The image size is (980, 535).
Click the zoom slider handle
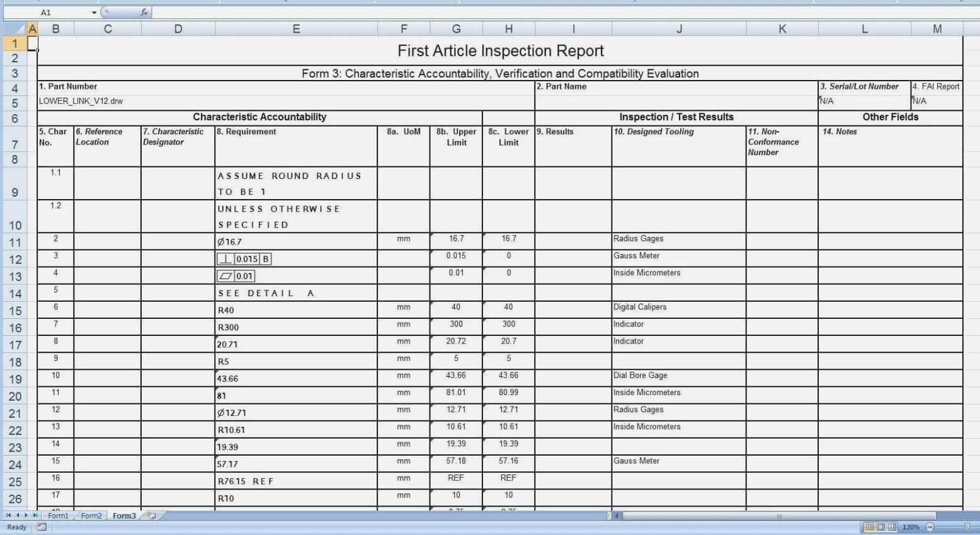click(x=967, y=527)
